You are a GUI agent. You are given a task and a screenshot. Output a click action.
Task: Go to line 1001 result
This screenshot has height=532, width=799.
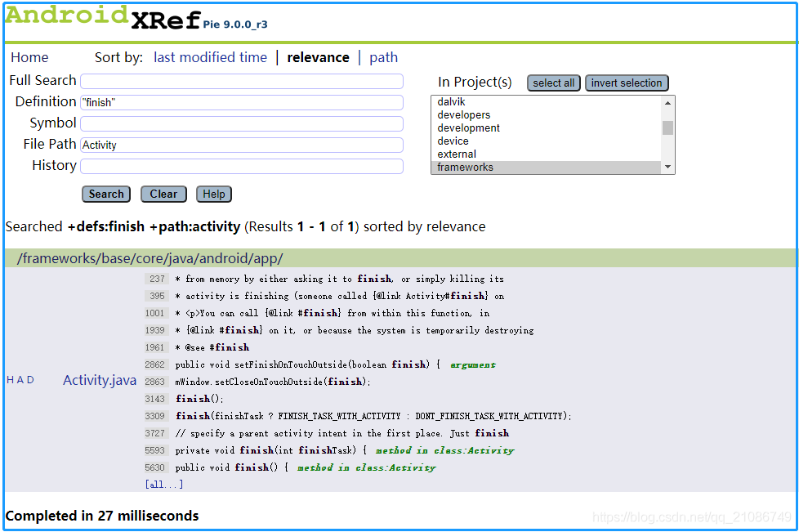(x=318, y=313)
